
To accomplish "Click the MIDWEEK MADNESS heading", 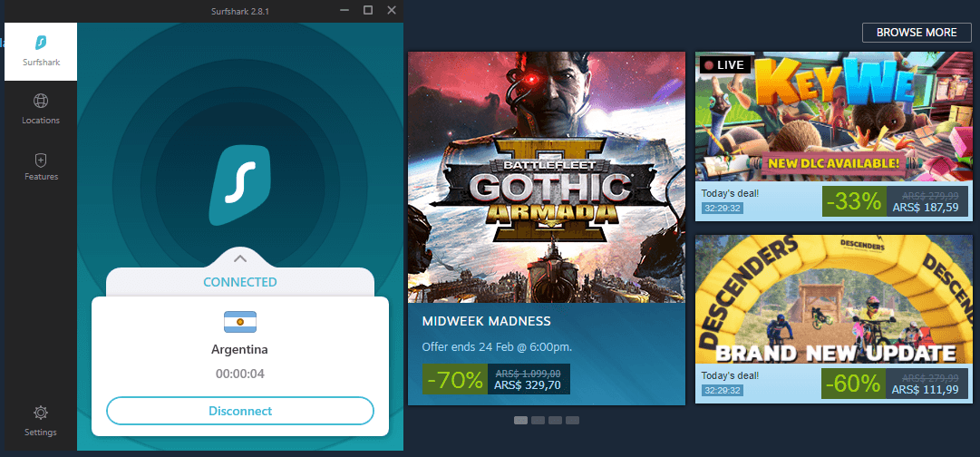I will tap(486, 321).
